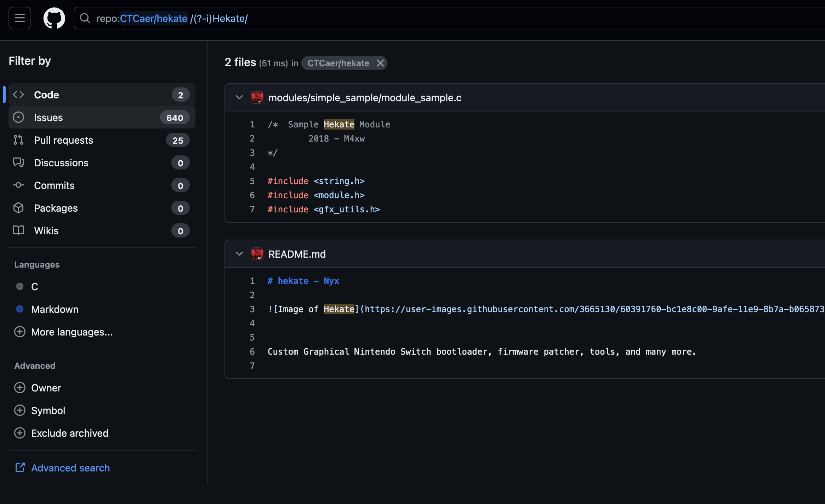Click 'Custom Graphical Nintendo Switch bootloader' line

pos(482,351)
